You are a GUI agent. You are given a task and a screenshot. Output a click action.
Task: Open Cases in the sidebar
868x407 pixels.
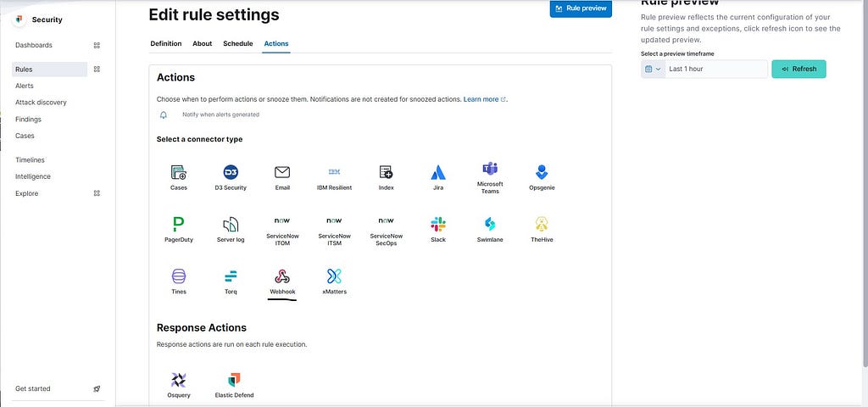25,136
